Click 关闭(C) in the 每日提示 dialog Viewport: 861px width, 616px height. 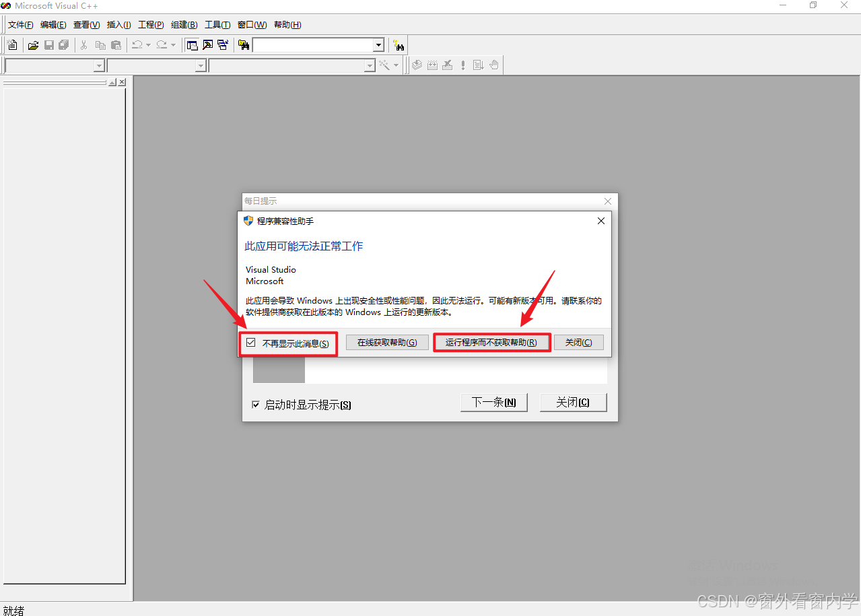pyautogui.click(x=573, y=403)
